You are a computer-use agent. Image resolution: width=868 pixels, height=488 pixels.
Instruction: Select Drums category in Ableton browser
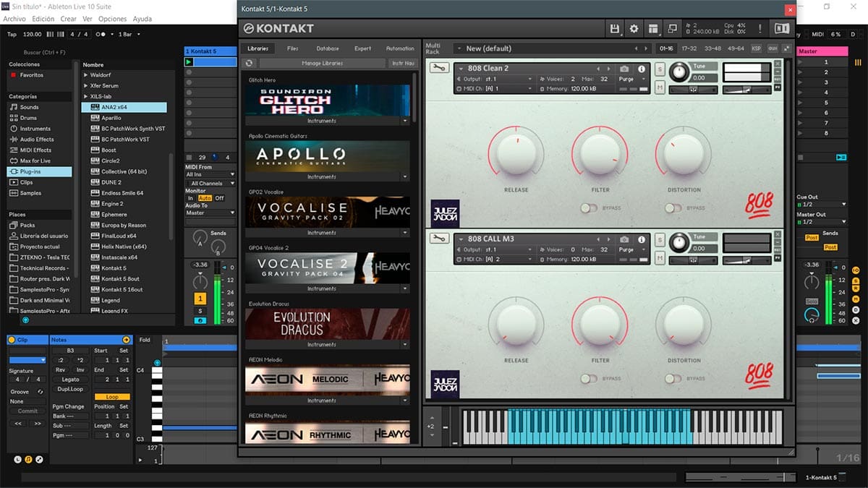point(28,118)
